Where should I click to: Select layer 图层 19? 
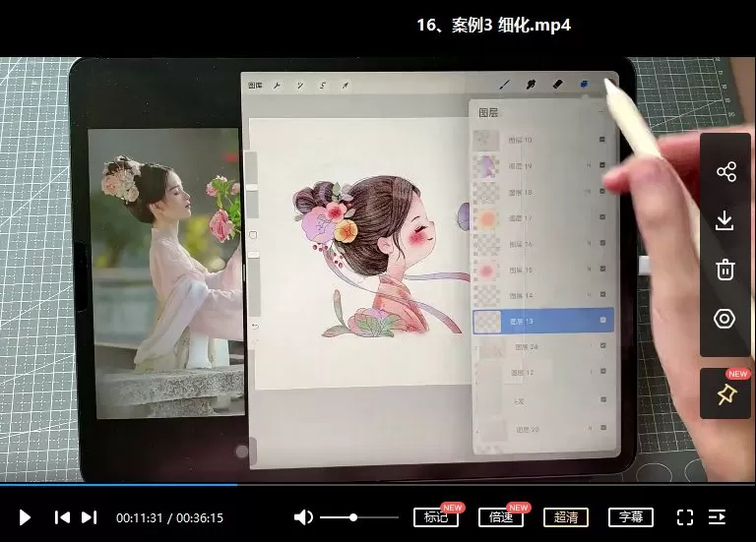click(x=542, y=166)
